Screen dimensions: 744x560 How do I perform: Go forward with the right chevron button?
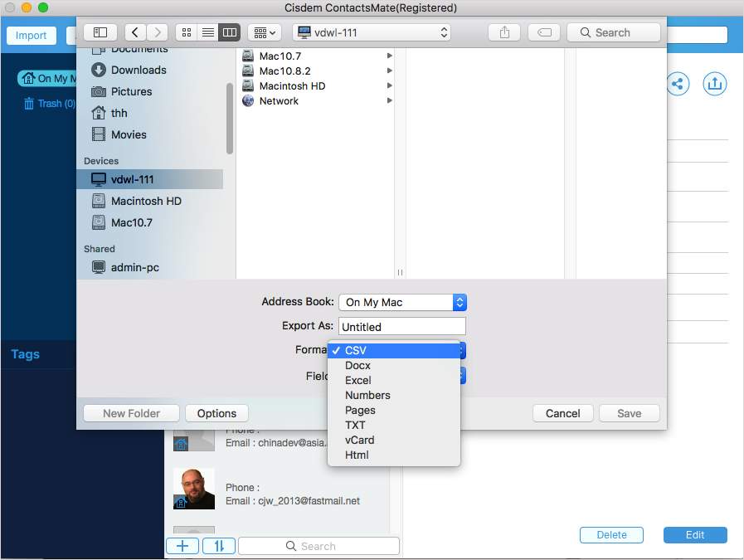[157, 32]
